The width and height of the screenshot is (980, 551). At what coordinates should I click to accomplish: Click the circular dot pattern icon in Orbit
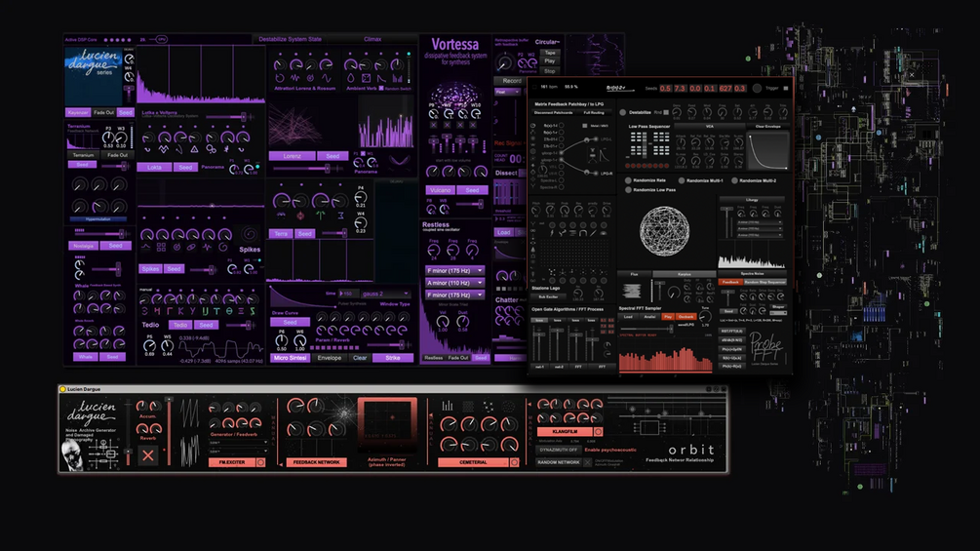coord(509,406)
